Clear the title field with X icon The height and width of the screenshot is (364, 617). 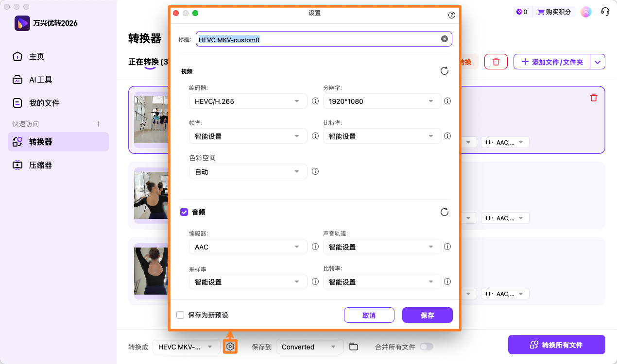(x=444, y=38)
